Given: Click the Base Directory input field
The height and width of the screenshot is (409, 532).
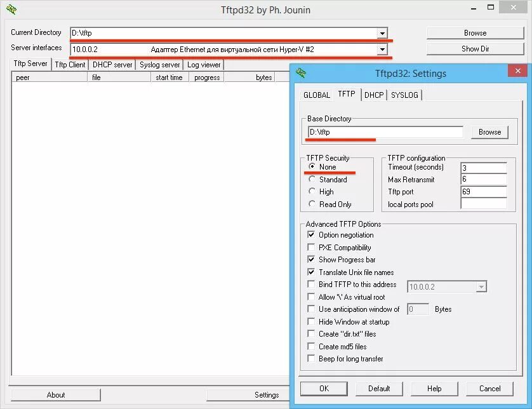Looking at the screenshot, I should coord(385,132).
